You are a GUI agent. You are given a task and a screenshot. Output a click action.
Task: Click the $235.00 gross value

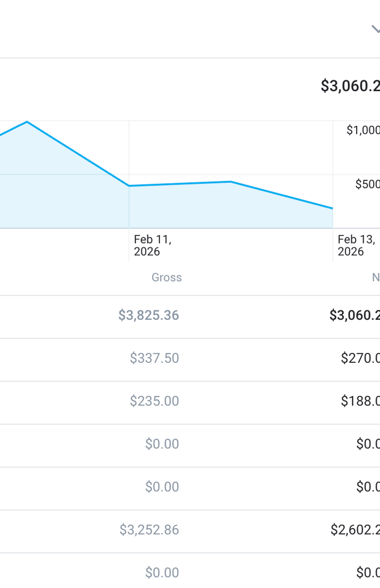pos(154,401)
